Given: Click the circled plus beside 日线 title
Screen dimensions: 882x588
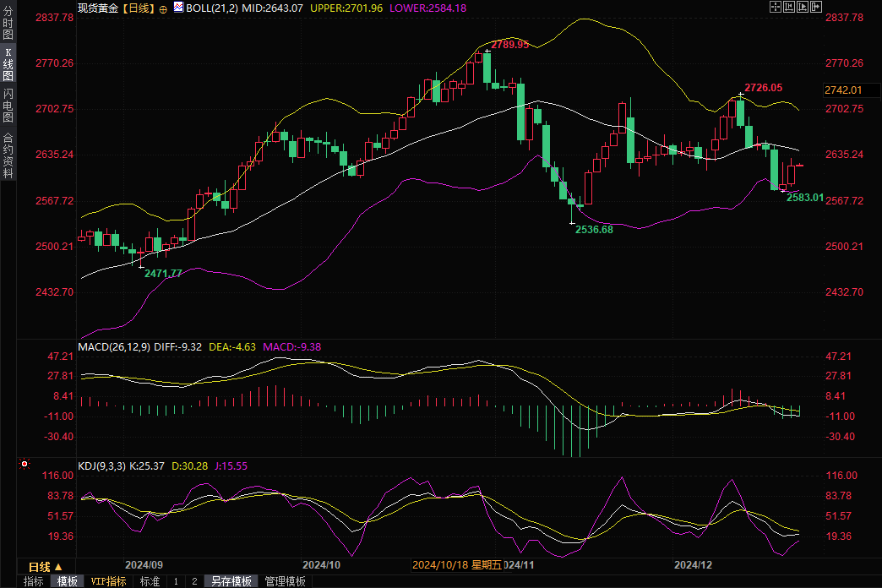Looking at the screenshot, I should 163,9.
